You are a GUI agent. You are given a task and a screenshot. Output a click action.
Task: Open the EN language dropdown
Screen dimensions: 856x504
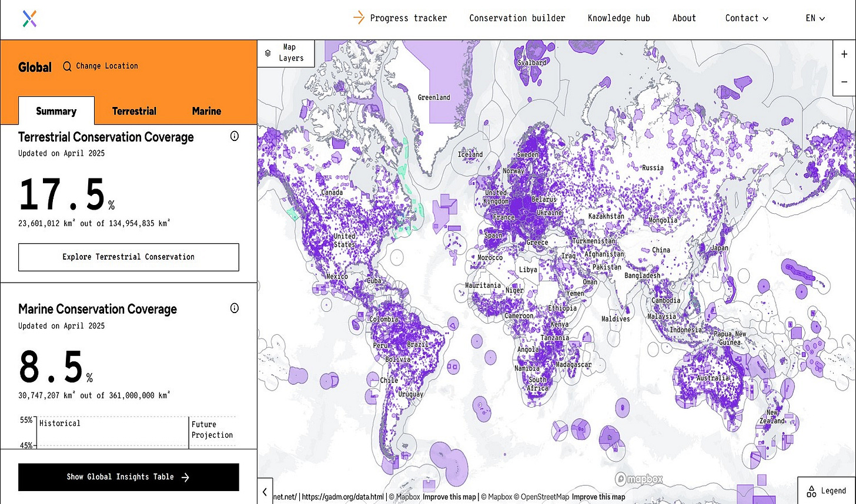[x=814, y=18]
